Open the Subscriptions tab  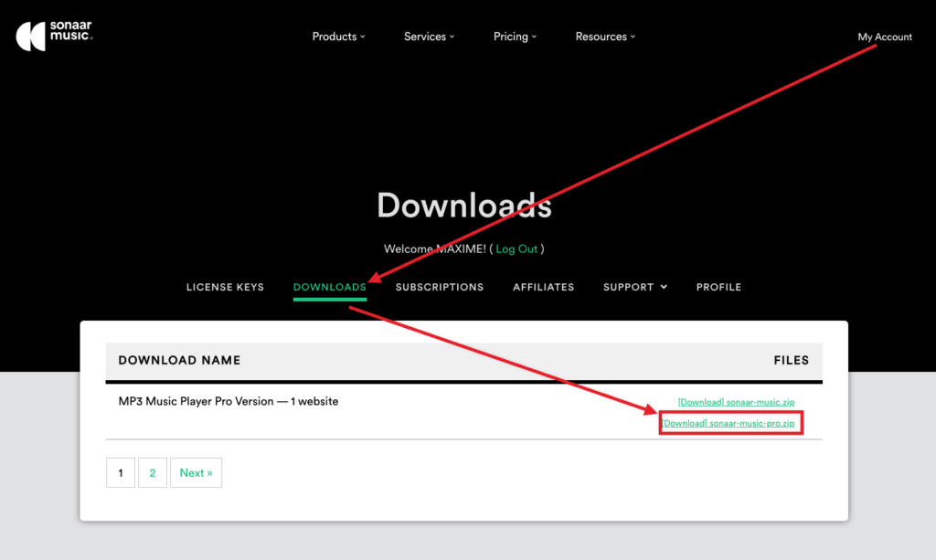[x=440, y=287]
